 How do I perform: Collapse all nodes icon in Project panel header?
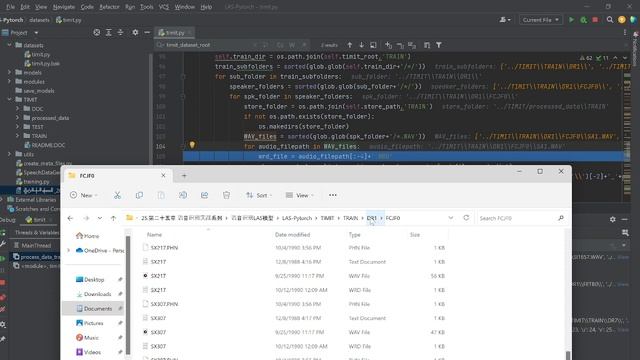click(x=120, y=32)
